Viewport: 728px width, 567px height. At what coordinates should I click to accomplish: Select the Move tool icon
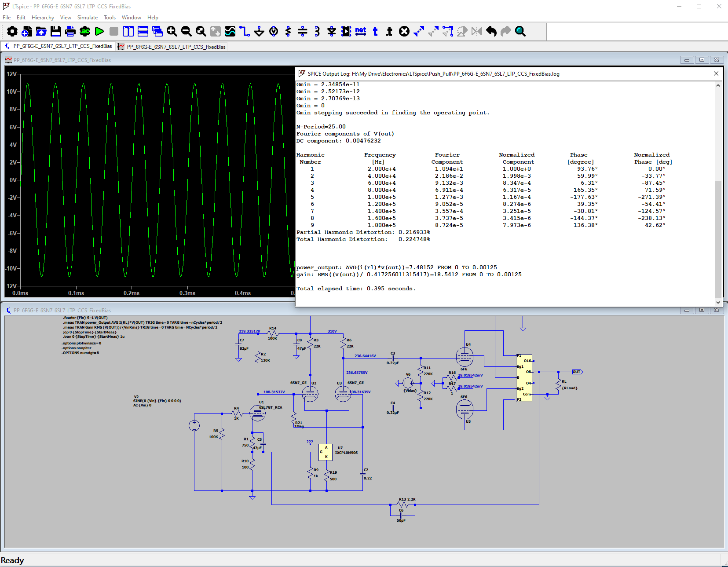click(433, 31)
